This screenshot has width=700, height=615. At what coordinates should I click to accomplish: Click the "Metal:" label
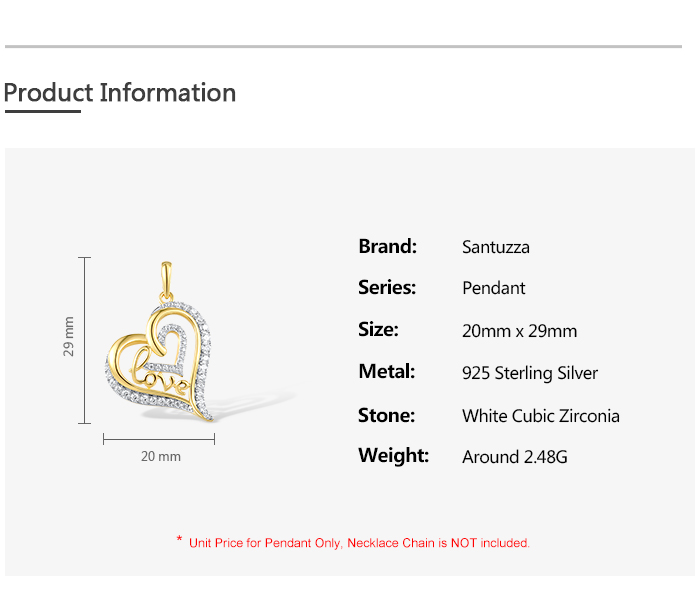point(386,372)
